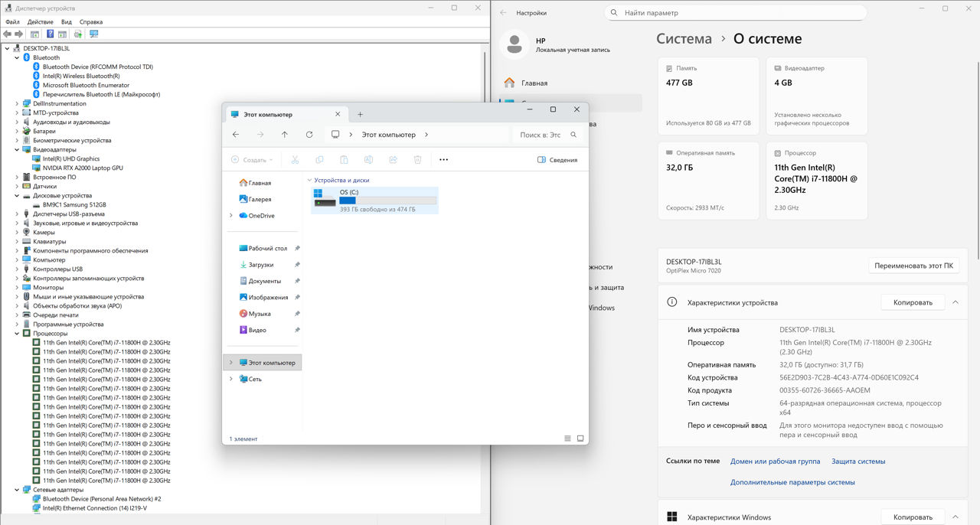Image resolution: width=980 pixels, height=525 pixels.
Task: Open Галерея in Explorer sidebar
Action: (260, 199)
